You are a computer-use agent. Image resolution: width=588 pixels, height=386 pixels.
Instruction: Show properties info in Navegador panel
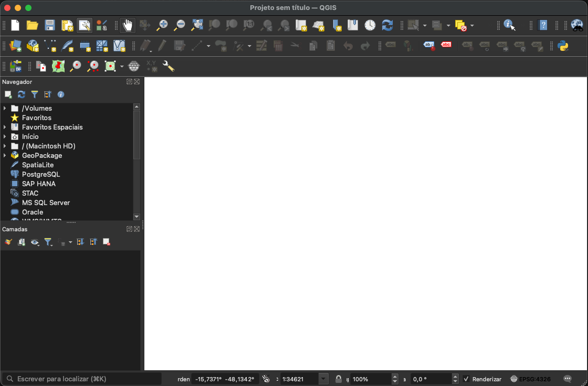point(61,94)
